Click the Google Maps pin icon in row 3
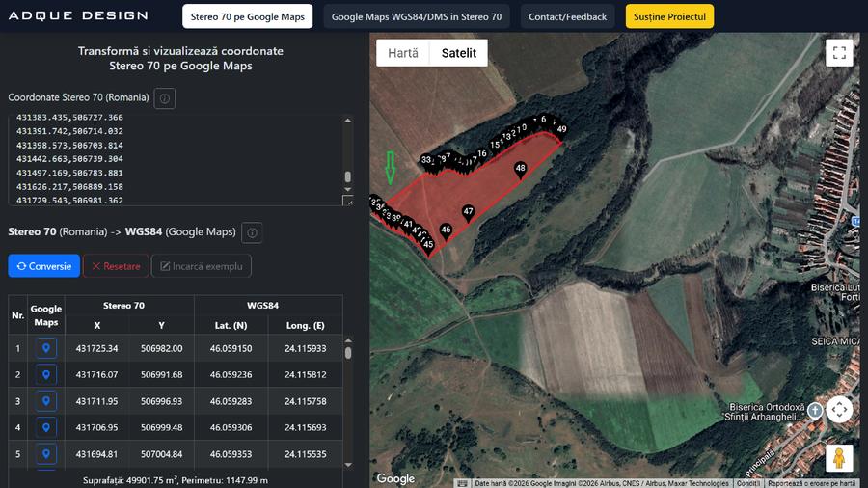 pyautogui.click(x=46, y=400)
